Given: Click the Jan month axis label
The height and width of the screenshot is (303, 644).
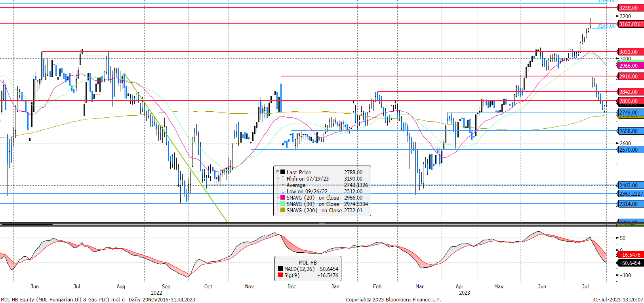Looking at the screenshot, I should (335, 286).
